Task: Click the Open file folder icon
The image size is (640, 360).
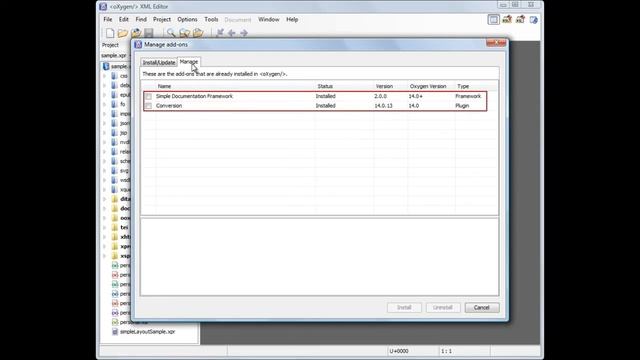Action: pos(122,33)
